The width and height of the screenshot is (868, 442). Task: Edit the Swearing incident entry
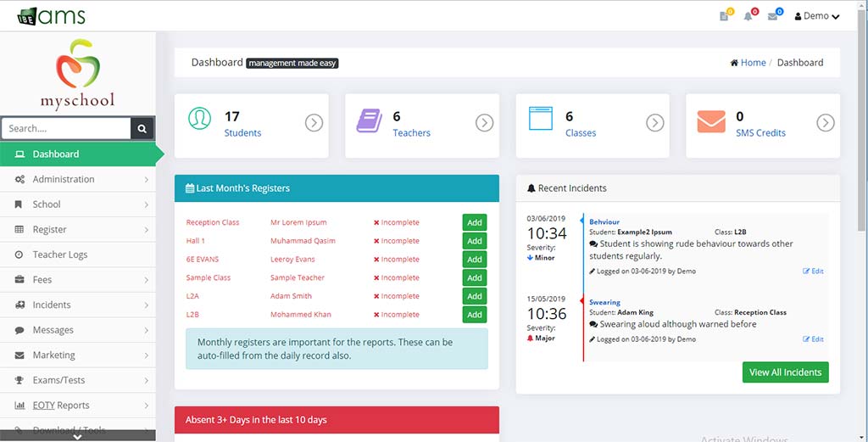tap(813, 339)
